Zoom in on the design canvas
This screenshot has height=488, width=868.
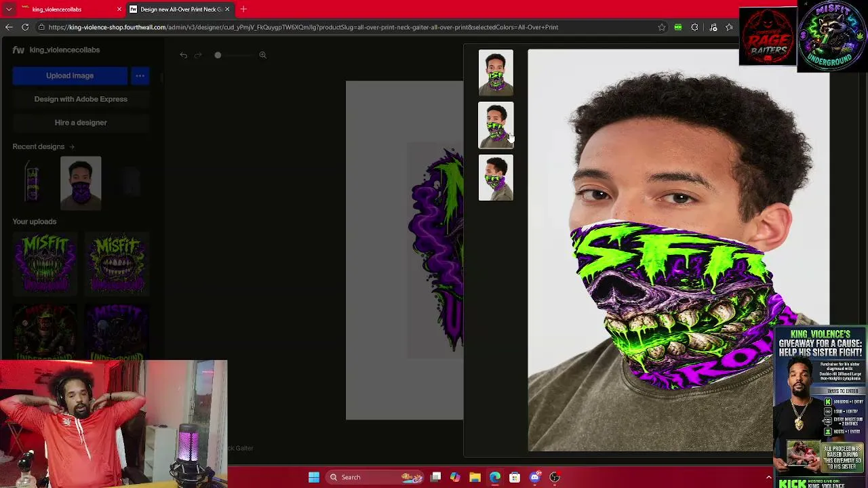tap(262, 55)
